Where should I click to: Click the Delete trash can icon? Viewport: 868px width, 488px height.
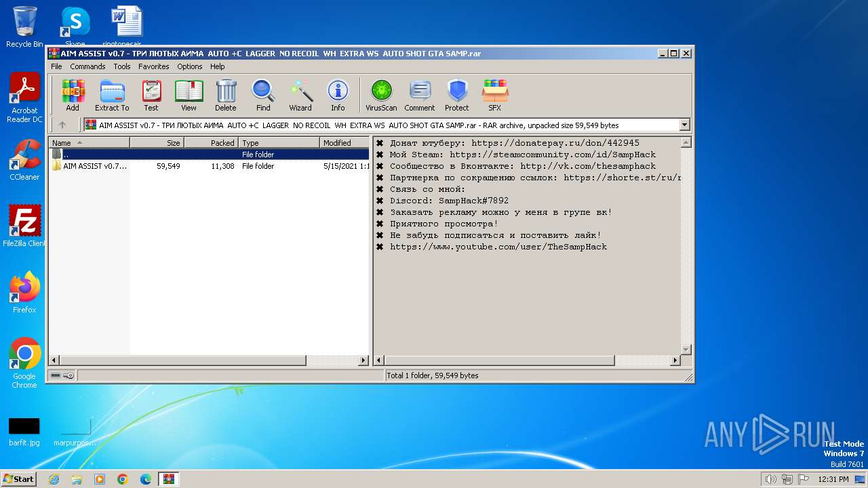tap(226, 96)
